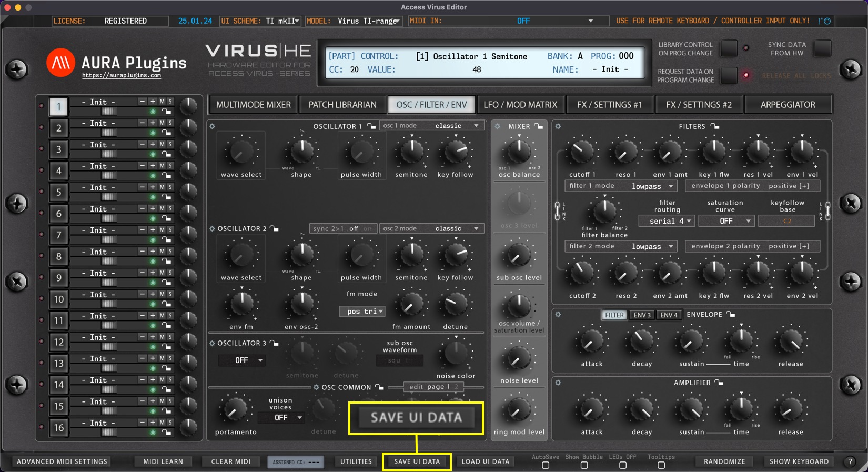This screenshot has height=472, width=868.
Task: Switch to the LFO / MOD MATRIX tab
Action: point(520,105)
